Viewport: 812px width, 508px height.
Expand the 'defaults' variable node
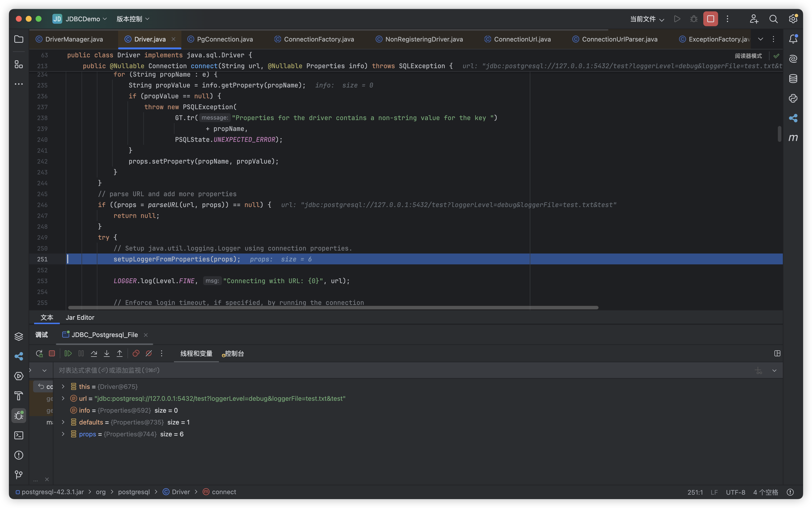coord(63,422)
